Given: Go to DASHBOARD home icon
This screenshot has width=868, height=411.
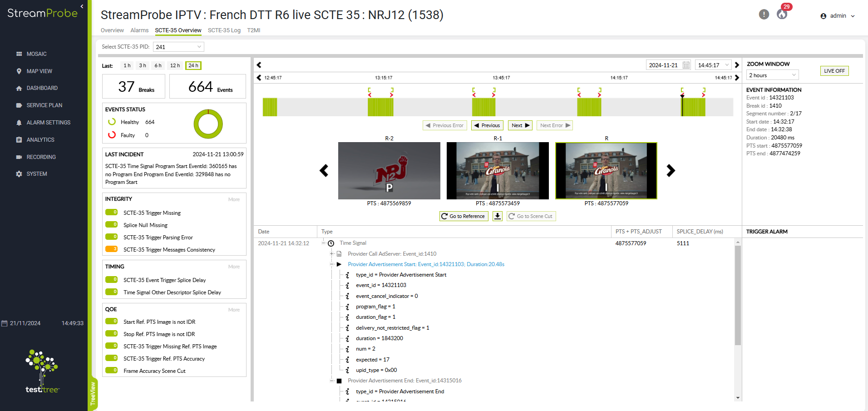Looking at the screenshot, I should [x=19, y=88].
